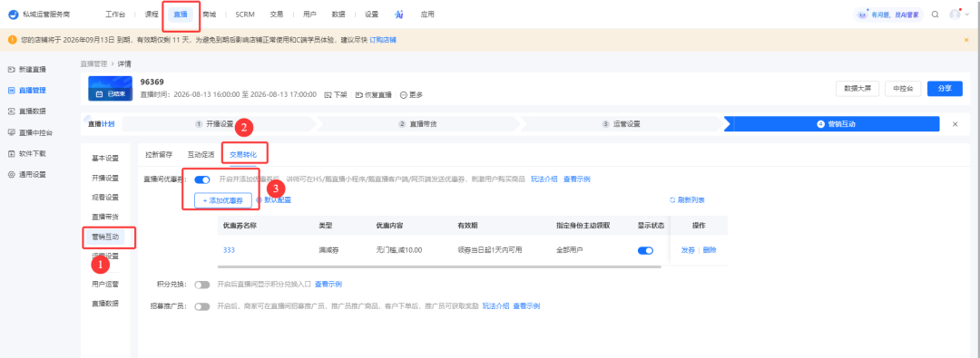
Task: Open 通用设置 in the left sidebar
Action: tap(27, 174)
